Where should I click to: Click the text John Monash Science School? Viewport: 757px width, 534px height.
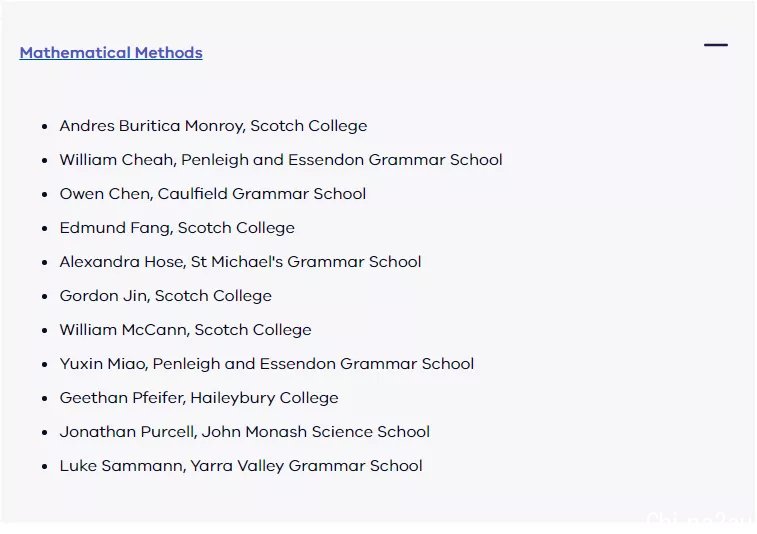[x=316, y=432]
